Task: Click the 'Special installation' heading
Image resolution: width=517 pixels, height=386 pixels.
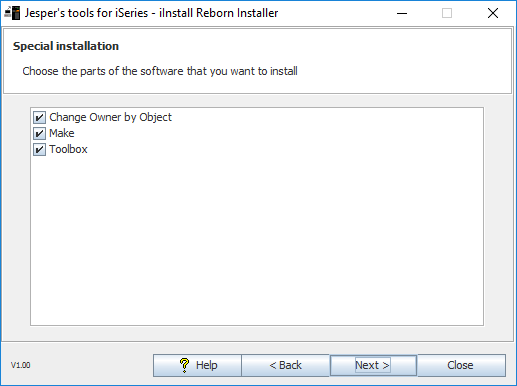Action: coord(66,46)
